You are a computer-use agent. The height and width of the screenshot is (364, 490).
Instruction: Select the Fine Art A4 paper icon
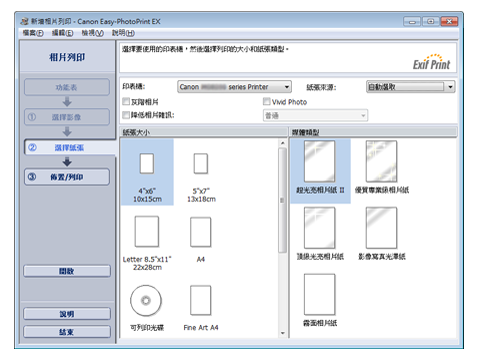[x=201, y=300]
